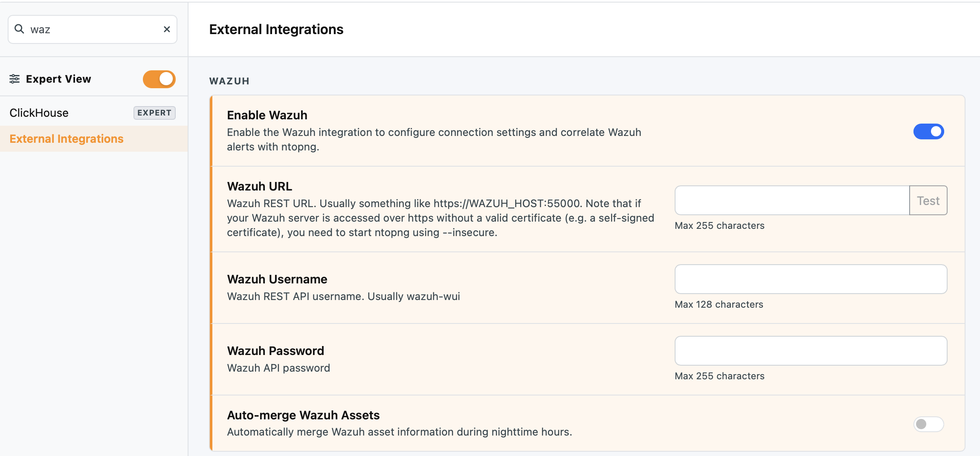
Task: Click 'Max 128 characters' hint text
Action: [x=719, y=304]
